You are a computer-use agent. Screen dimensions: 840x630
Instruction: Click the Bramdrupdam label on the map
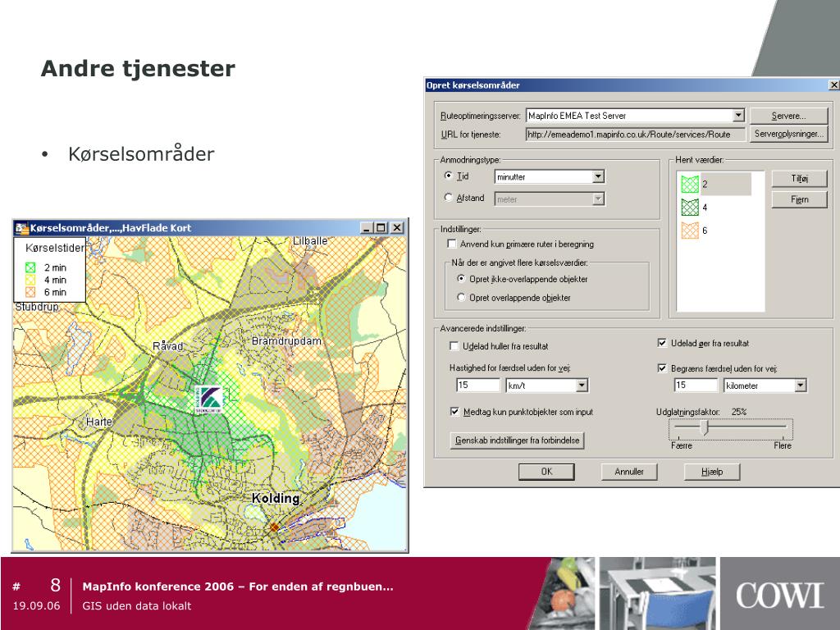tap(286, 341)
